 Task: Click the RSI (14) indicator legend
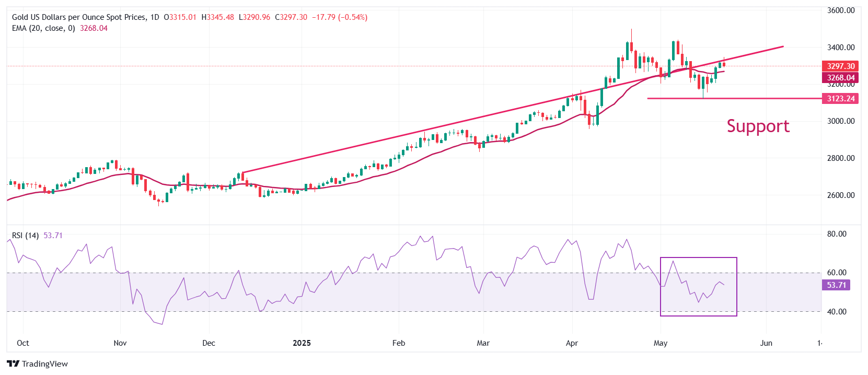[25, 236]
